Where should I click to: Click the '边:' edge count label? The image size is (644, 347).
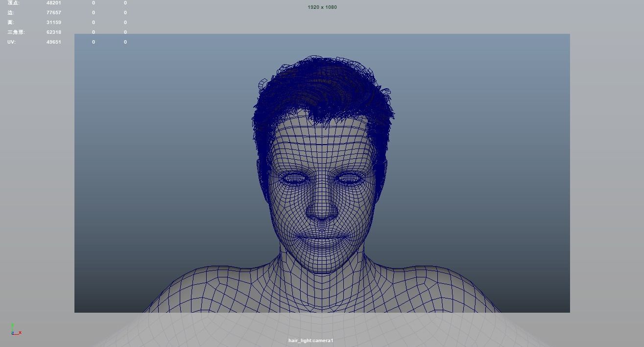11,13
